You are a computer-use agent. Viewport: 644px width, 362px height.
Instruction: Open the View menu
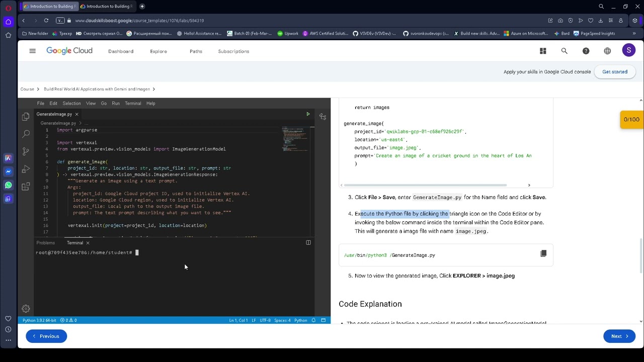click(x=91, y=103)
